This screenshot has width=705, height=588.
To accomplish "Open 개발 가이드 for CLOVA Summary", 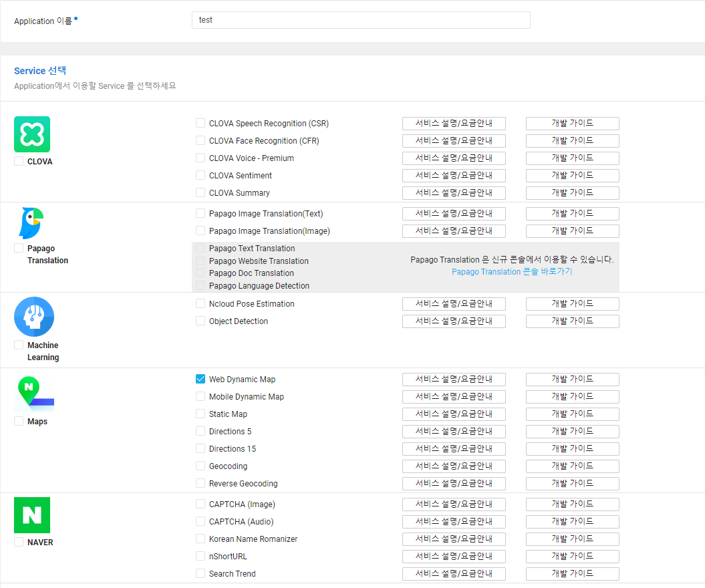I will 573,192.
